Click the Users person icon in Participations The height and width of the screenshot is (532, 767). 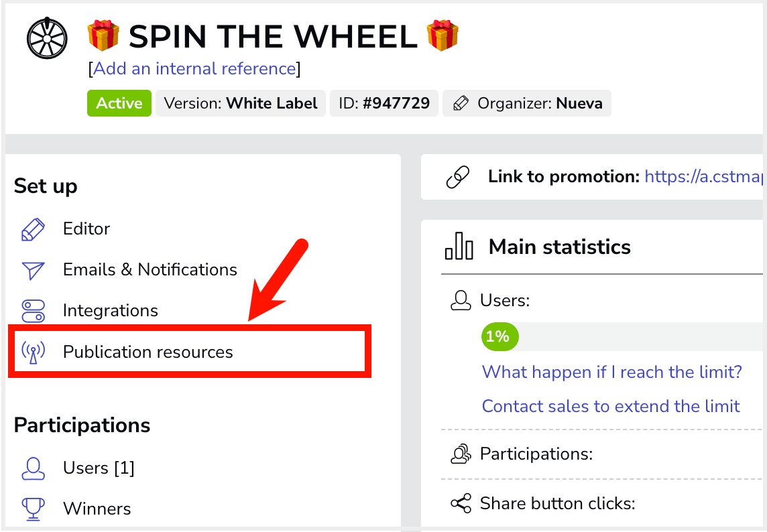(x=33, y=468)
